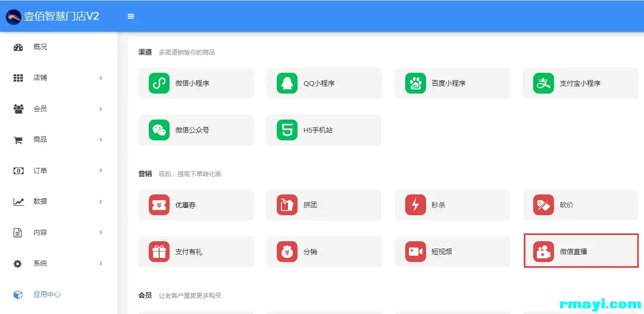Viewport: 644px width, 314px height.
Task: Open the QQ小程序 channel card
Action: tap(324, 83)
